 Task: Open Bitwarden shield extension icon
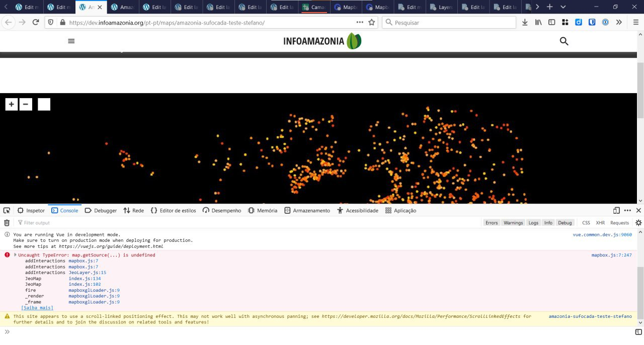[592, 22]
